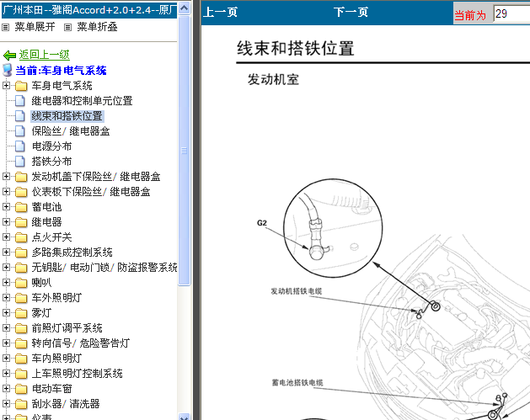Open the 继电器和控制单元位置 page
Screen dimensions: 530x420
82,101
